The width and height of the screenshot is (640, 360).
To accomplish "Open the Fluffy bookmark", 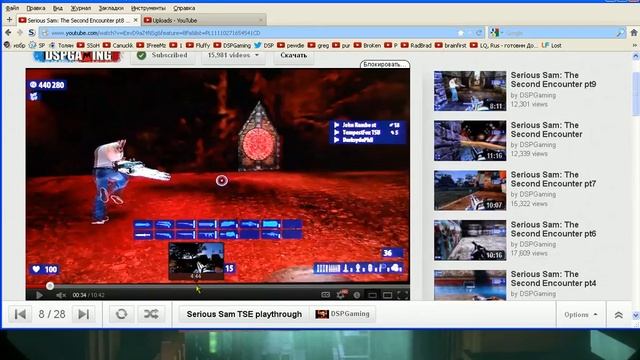I will point(198,45).
